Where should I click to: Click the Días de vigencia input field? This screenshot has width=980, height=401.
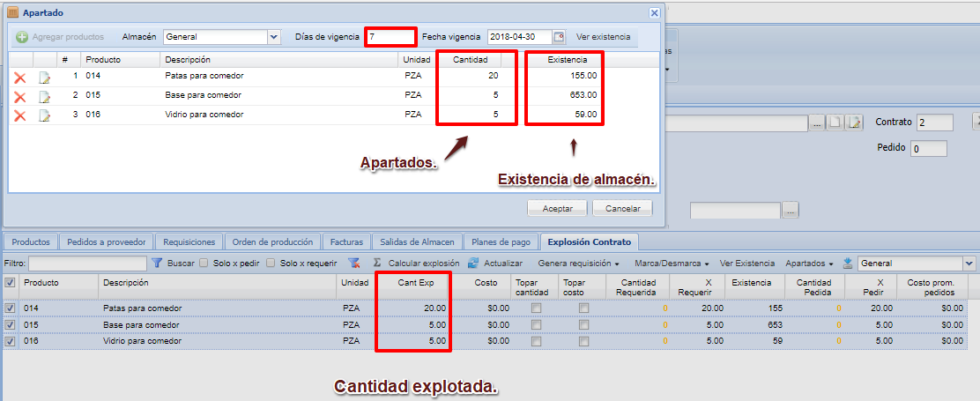(x=390, y=37)
